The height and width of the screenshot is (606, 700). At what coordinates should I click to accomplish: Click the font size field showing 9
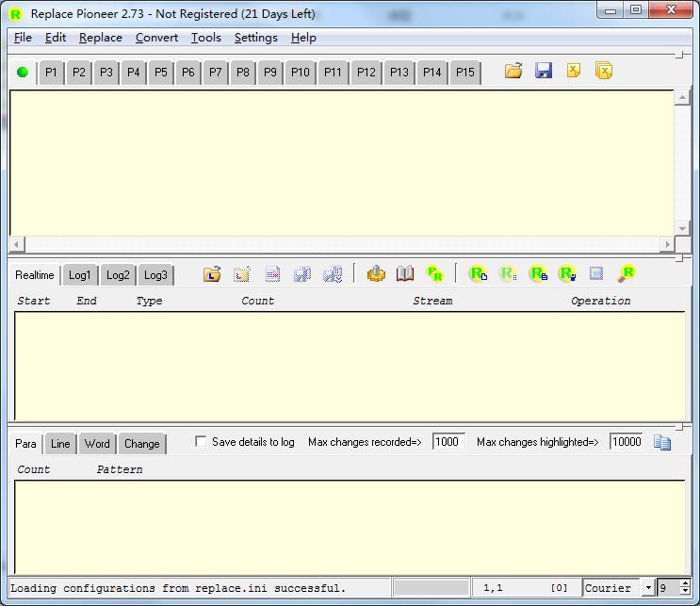pos(668,588)
